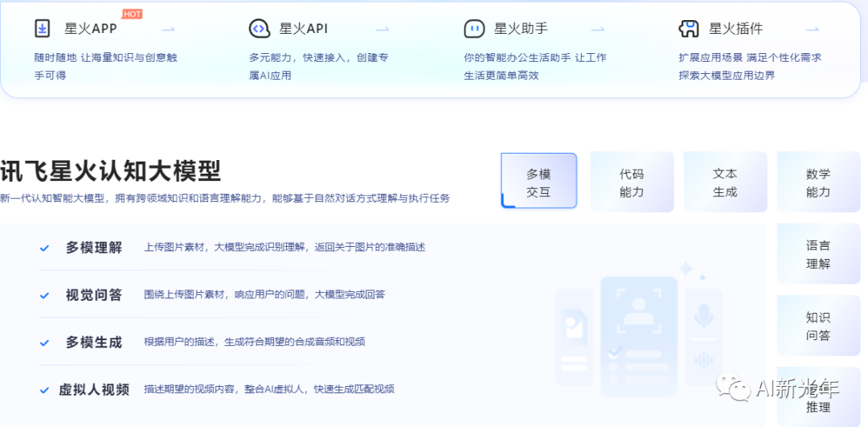
Task: Click the arrow beside 星火API
Action: [x=383, y=29]
